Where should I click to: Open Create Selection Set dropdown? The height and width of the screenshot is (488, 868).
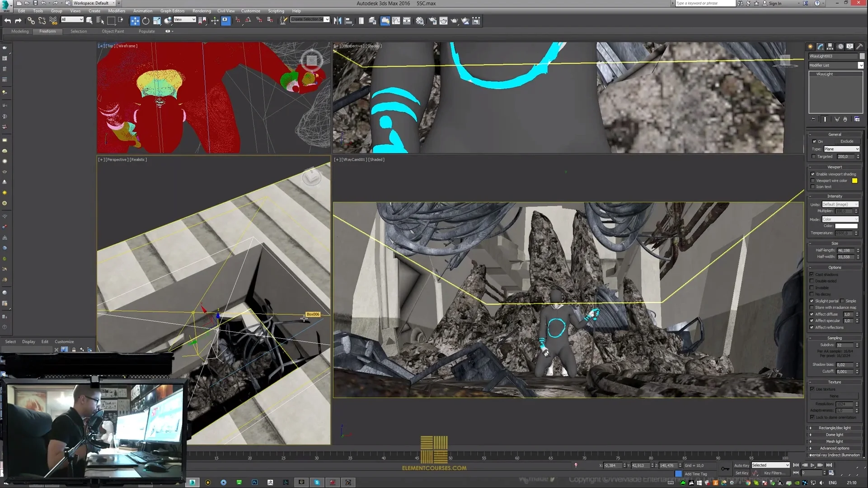pyautogui.click(x=310, y=19)
